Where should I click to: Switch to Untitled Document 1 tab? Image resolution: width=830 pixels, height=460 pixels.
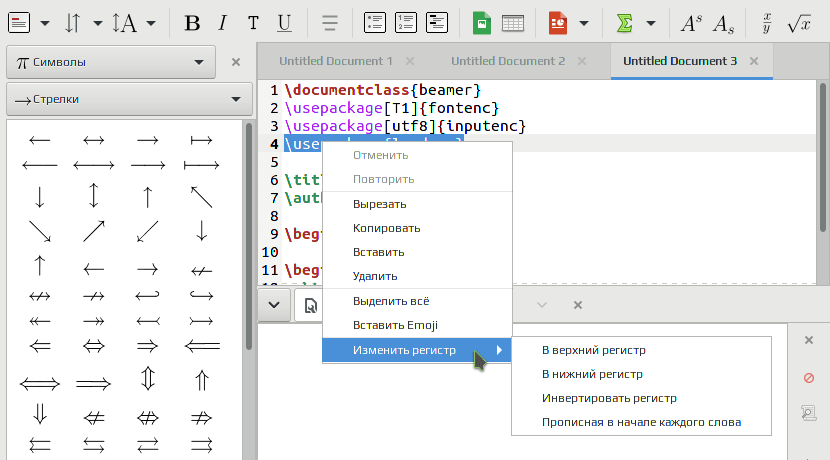click(336, 61)
